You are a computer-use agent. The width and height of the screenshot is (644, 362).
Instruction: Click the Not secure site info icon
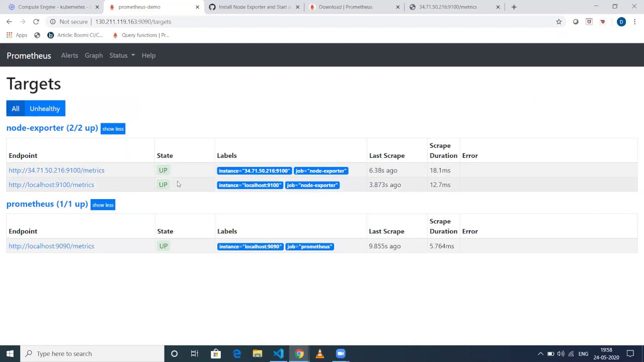[x=53, y=22]
